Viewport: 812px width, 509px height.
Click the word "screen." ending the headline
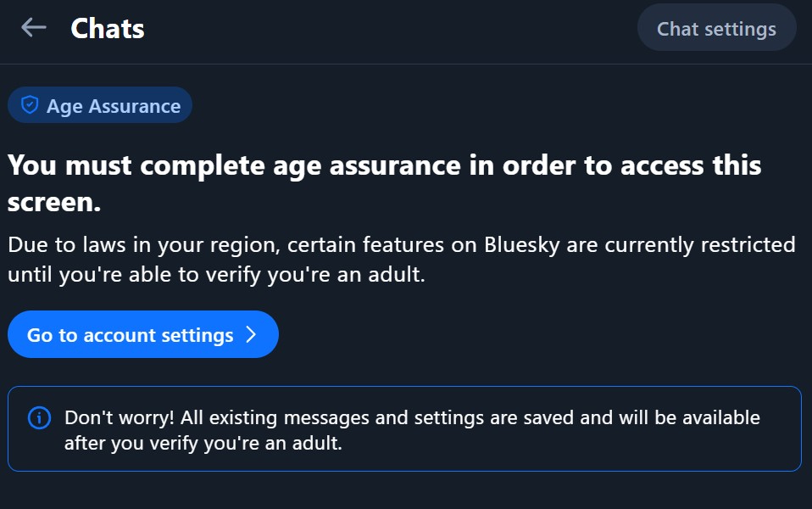click(54, 202)
